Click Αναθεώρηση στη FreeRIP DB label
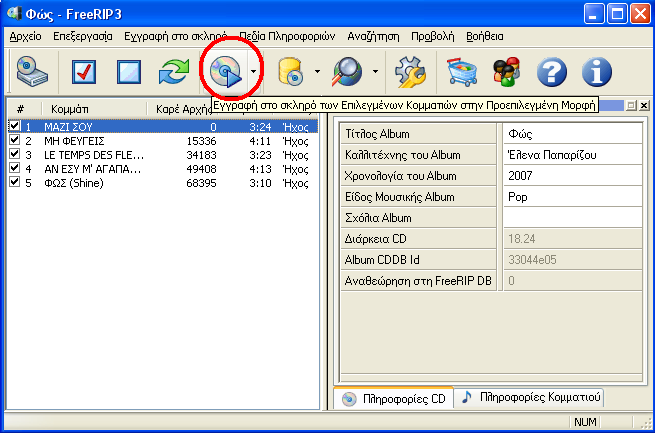Image resolution: width=655 pixels, height=433 pixels. pos(418,281)
